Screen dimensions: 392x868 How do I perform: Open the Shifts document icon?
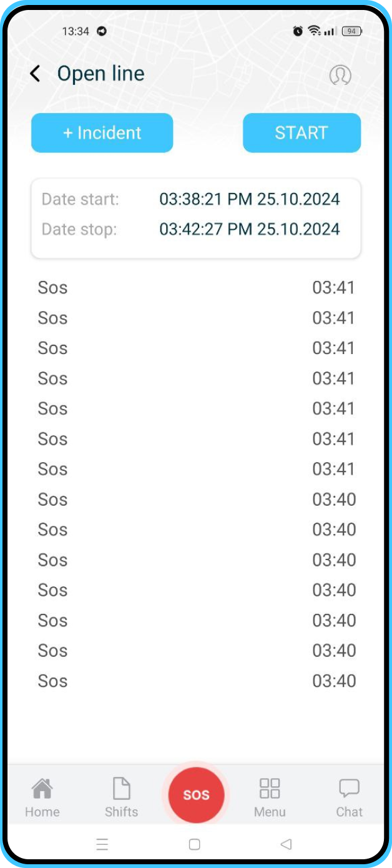click(x=121, y=789)
